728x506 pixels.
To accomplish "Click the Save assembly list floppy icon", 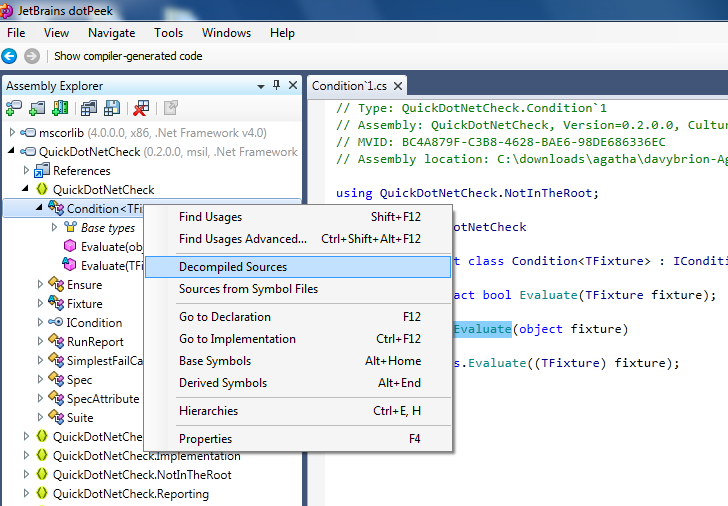I will pos(111,108).
